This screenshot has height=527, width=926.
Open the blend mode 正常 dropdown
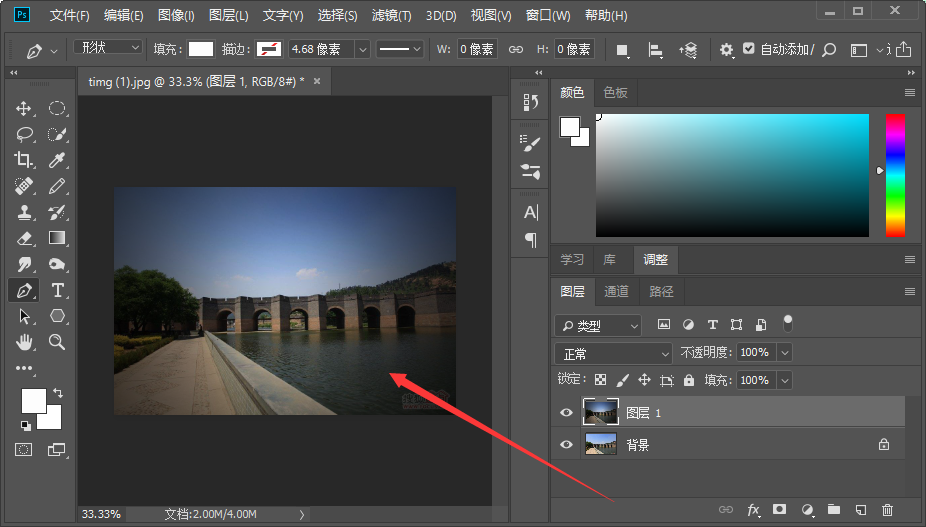[x=614, y=353]
